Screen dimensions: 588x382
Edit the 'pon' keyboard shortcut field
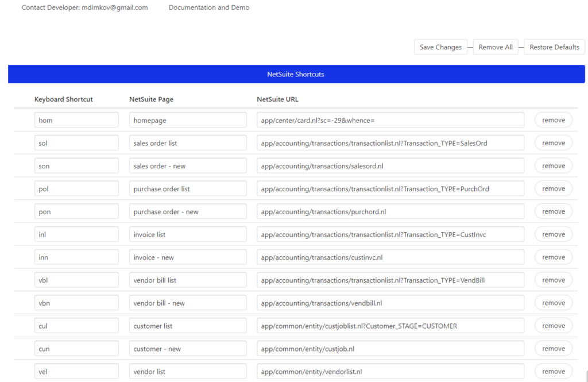[x=76, y=211]
